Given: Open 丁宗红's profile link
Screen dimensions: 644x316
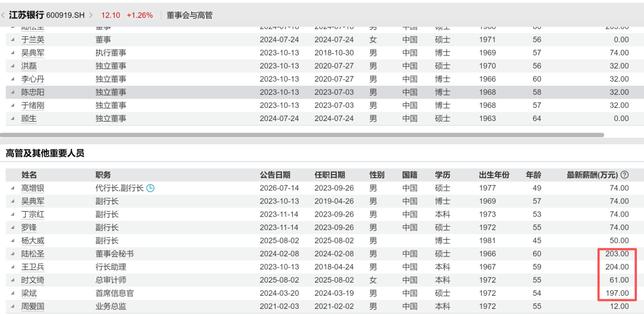Looking at the screenshot, I should [33, 215].
